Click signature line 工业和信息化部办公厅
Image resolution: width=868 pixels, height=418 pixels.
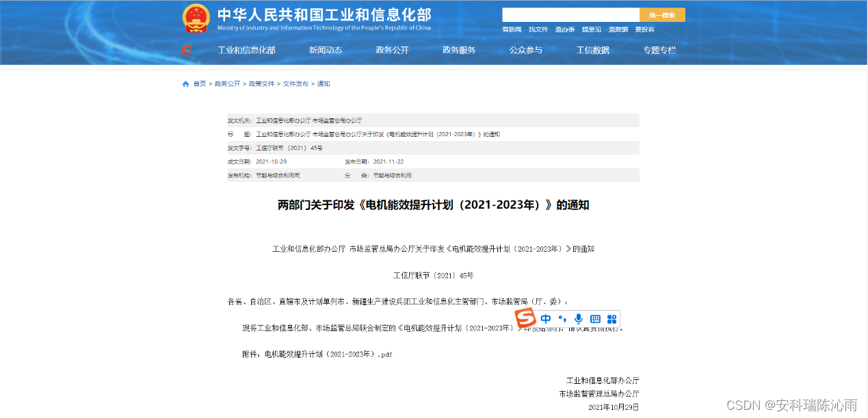[x=603, y=380]
